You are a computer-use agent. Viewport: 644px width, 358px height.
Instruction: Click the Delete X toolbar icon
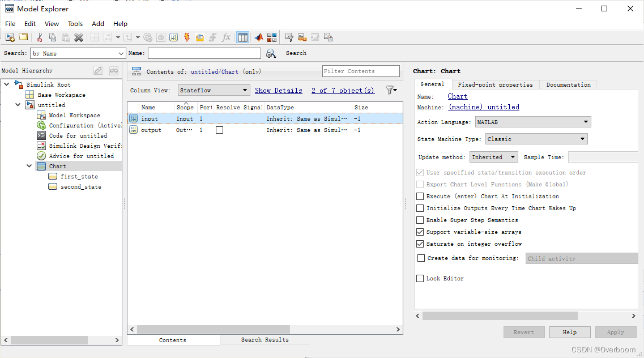78,37
